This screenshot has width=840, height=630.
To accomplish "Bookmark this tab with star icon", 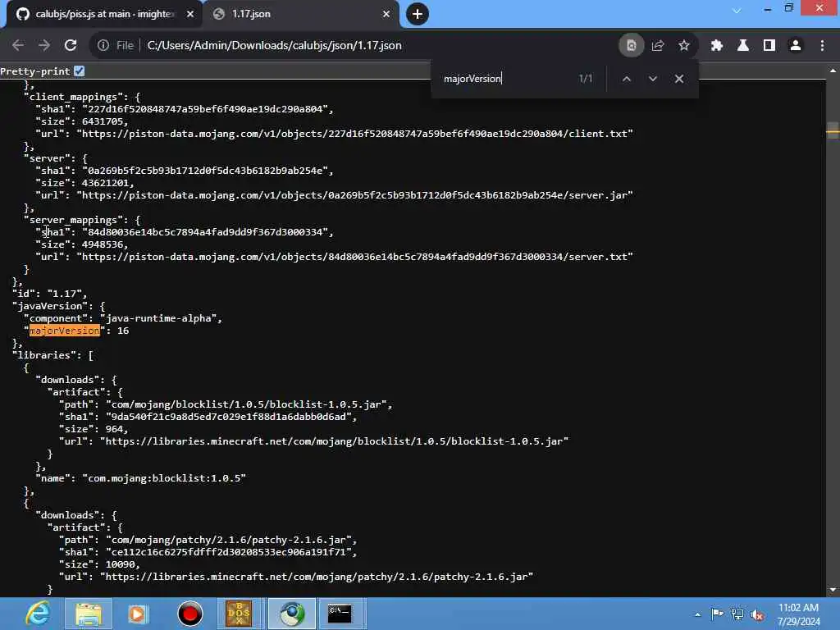I will click(x=684, y=46).
